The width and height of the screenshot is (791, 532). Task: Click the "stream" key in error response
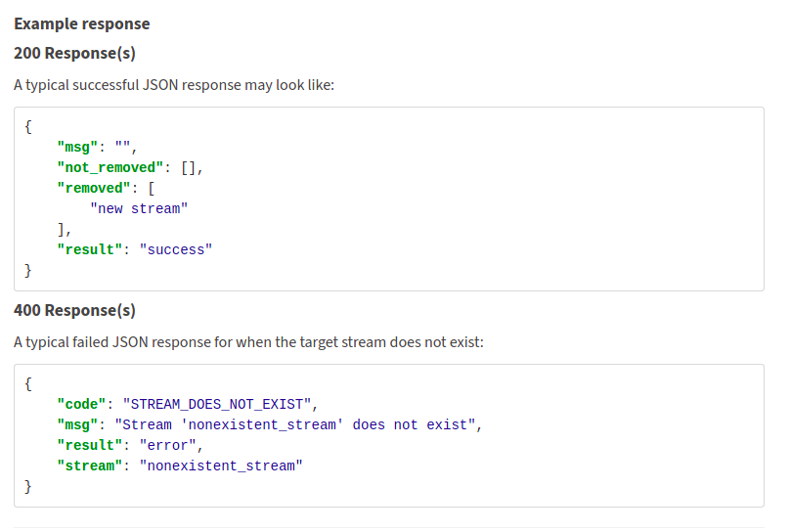[89, 465]
